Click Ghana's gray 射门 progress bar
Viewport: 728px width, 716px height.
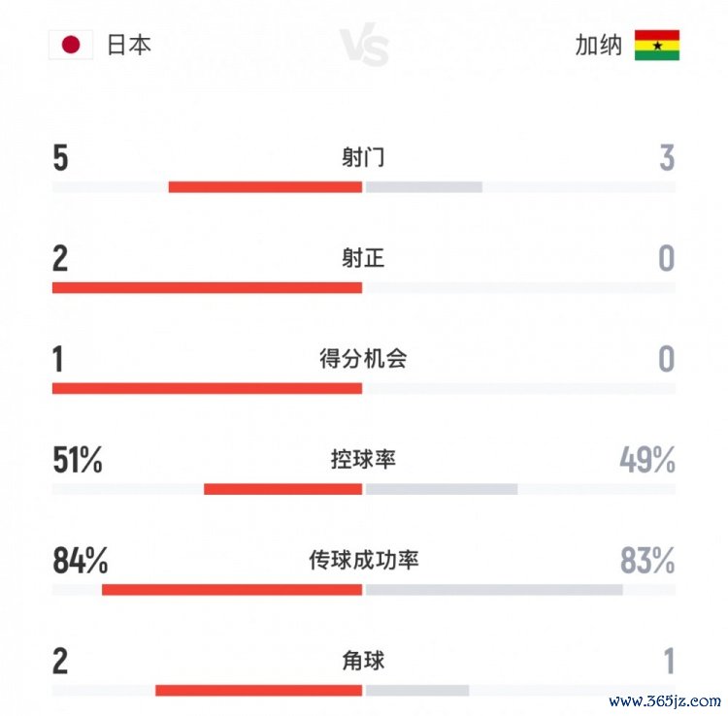pos(423,186)
